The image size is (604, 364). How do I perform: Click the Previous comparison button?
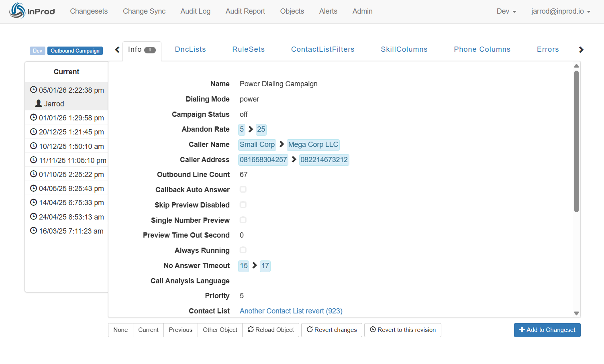(180, 329)
